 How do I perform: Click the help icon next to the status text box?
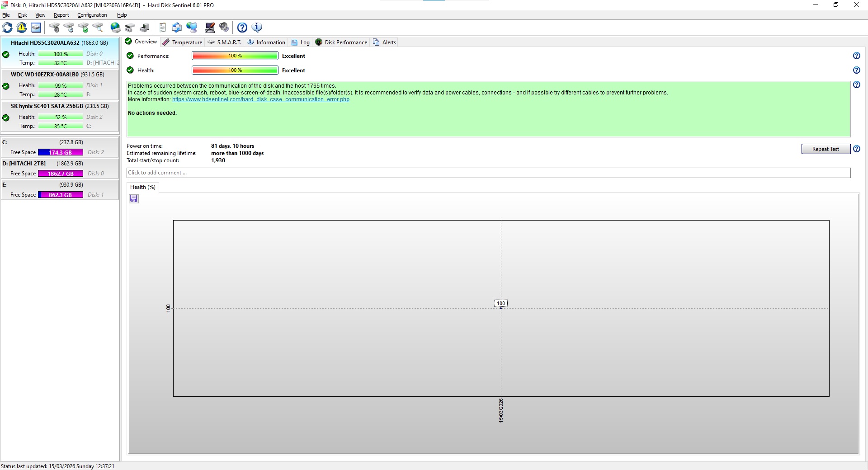pos(856,85)
